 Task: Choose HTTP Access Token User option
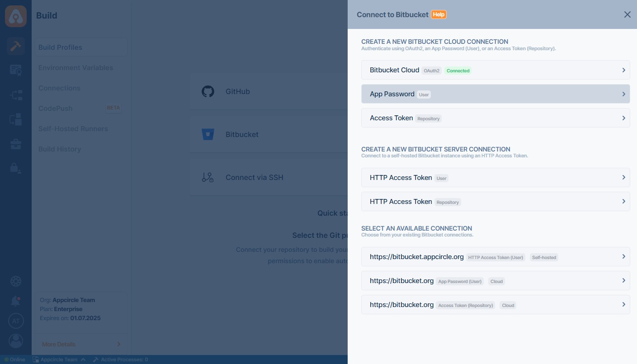[495, 178]
